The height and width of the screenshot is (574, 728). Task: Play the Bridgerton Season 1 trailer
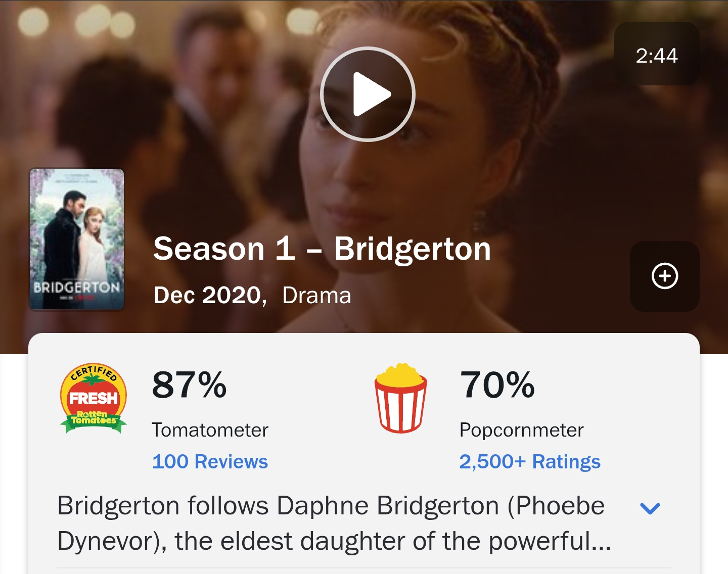coord(368,94)
